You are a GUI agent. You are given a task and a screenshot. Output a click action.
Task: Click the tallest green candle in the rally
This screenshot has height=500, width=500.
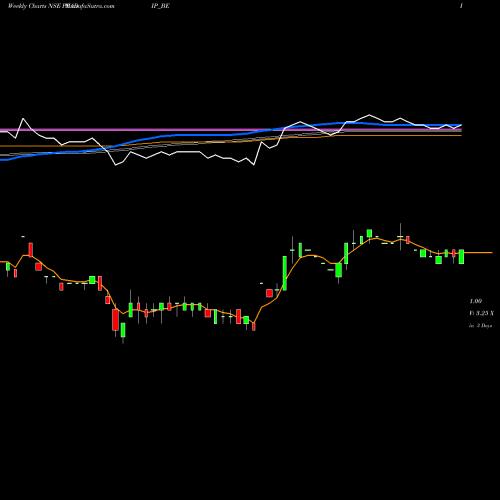point(285,273)
